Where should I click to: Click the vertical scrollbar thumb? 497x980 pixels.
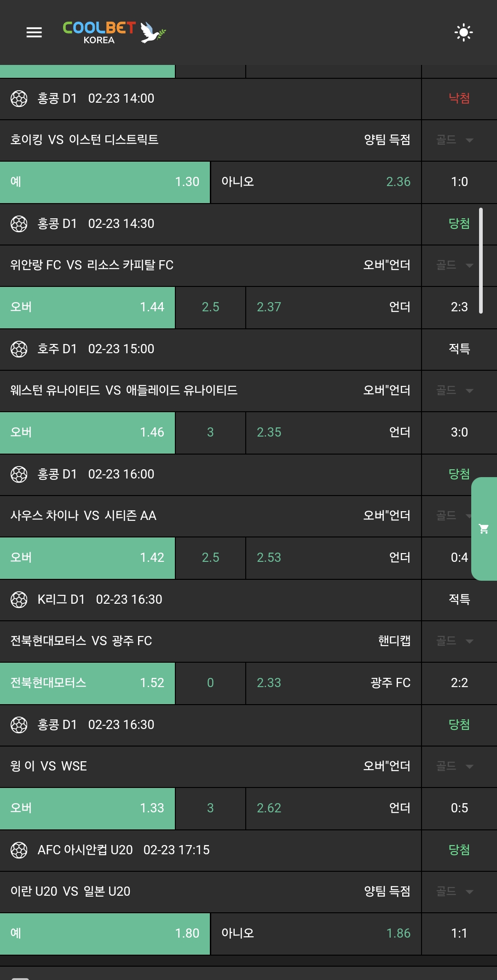pyautogui.click(x=481, y=261)
